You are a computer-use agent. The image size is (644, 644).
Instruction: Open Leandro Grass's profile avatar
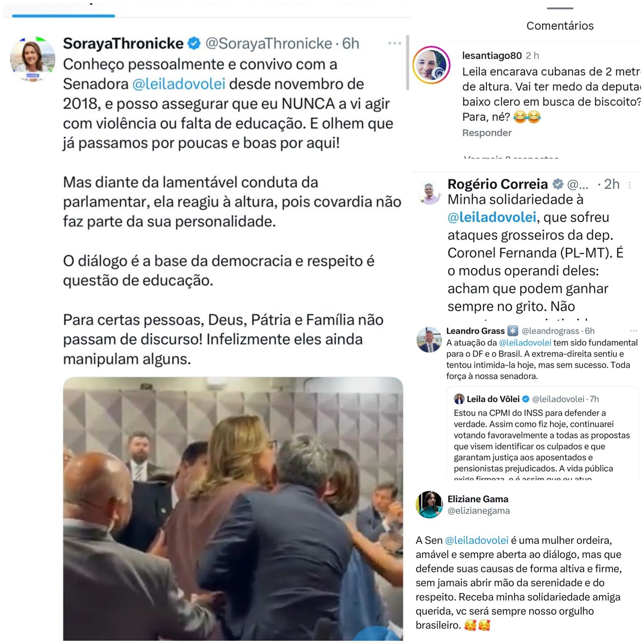coord(429,340)
